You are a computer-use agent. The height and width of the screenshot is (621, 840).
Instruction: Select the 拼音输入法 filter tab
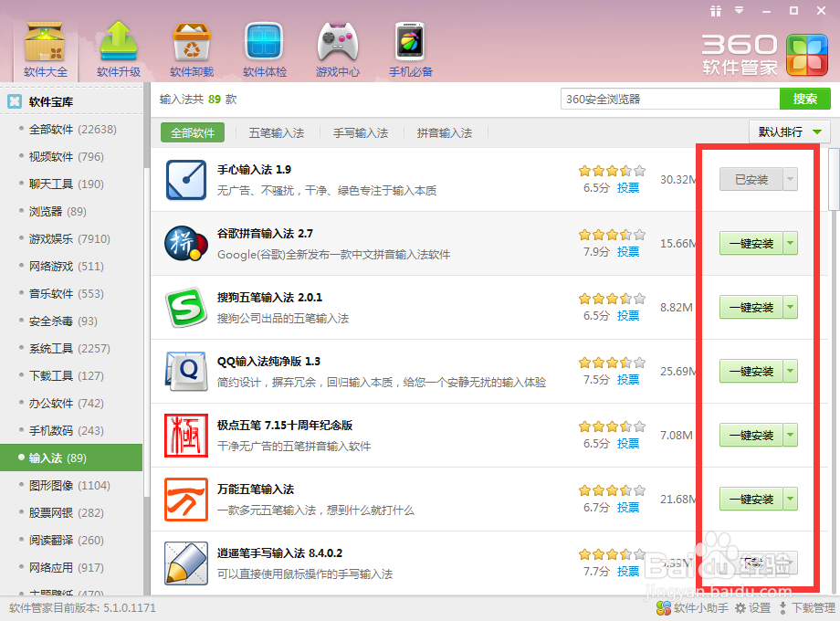(x=445, y=133)
